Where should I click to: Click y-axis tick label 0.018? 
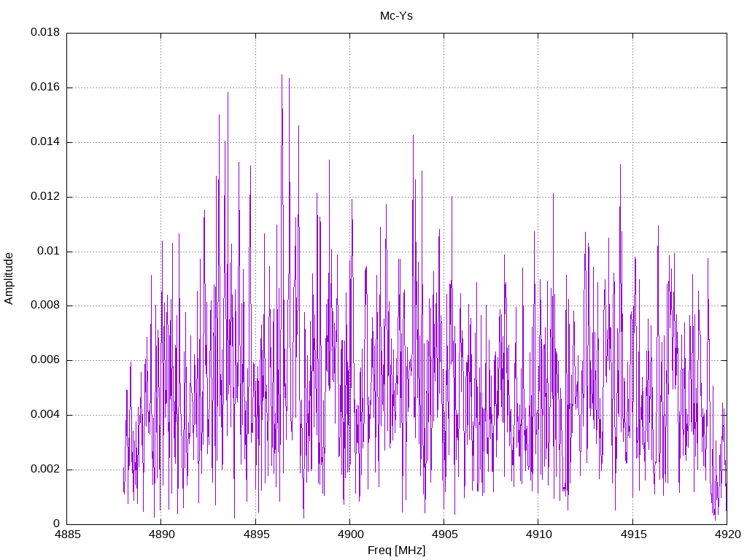(45, 32)
